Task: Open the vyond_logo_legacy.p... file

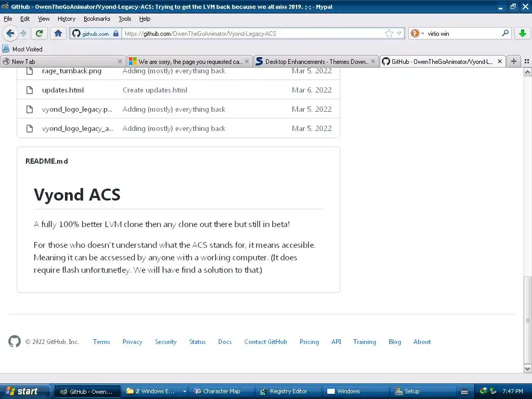Action: pos(77,109)
